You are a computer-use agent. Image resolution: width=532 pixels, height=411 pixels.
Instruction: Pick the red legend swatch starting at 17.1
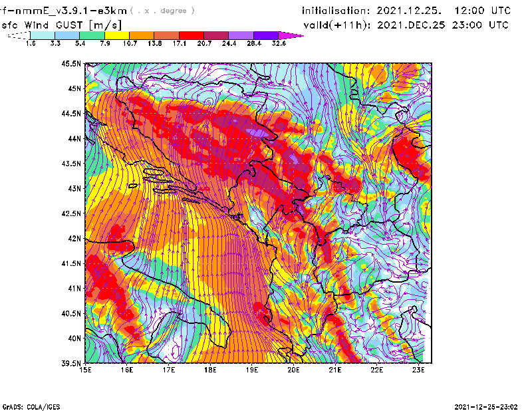[192, 35]
